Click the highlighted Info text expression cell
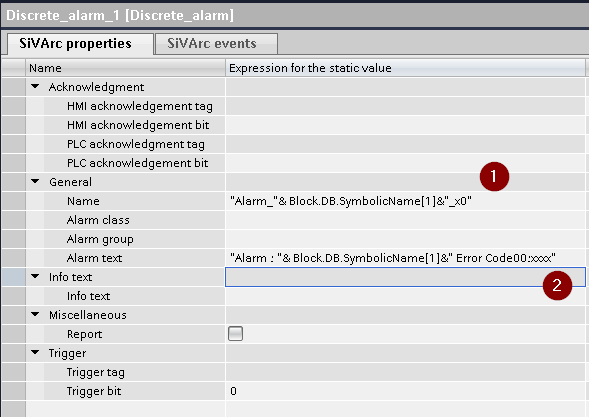The height and width of the screenshot is (417, 589). [405, 277]
